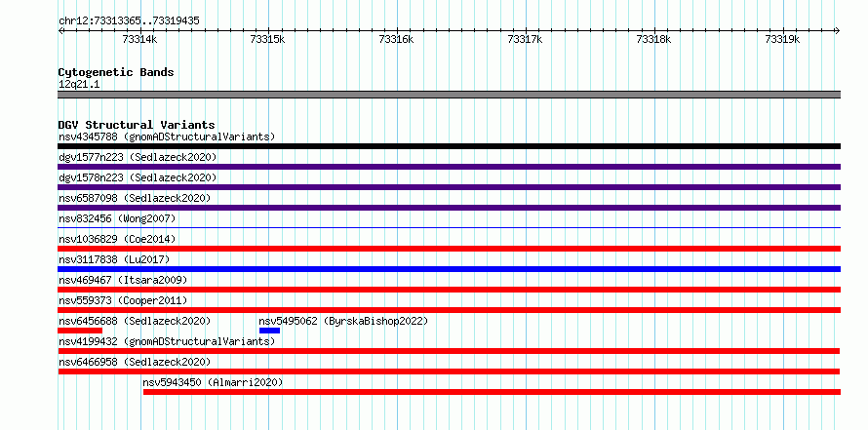The height and width of the screenshot is (430, 868).
Task: Click the nsv559373 Cooper2011 red bar
Action: (449, 310)
